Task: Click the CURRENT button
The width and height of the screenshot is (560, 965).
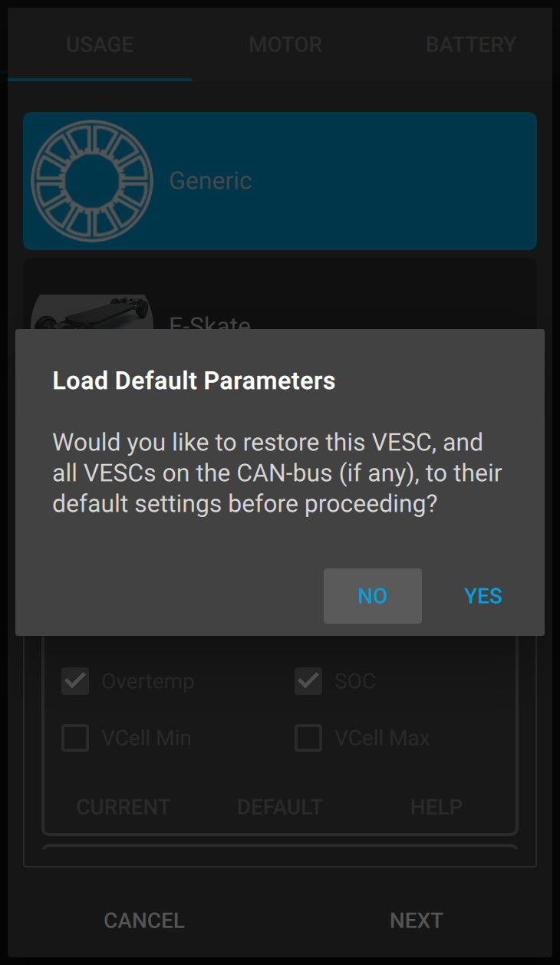Action: coord(124,807)
